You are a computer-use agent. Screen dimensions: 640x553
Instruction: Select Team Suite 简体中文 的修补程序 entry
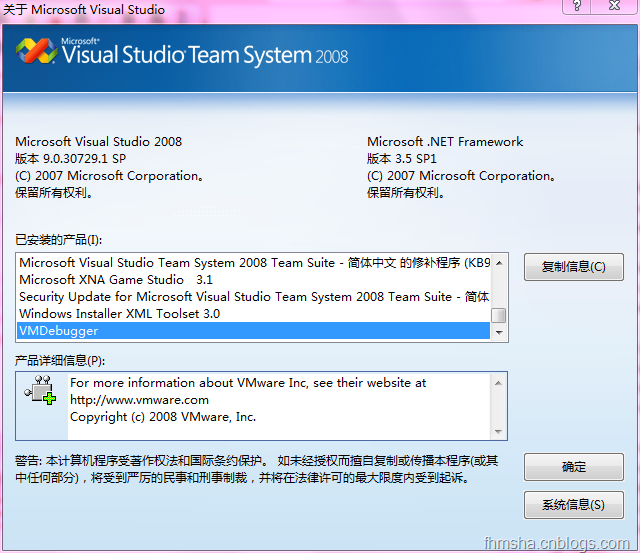pyautogui.click(x=254, y=262)
